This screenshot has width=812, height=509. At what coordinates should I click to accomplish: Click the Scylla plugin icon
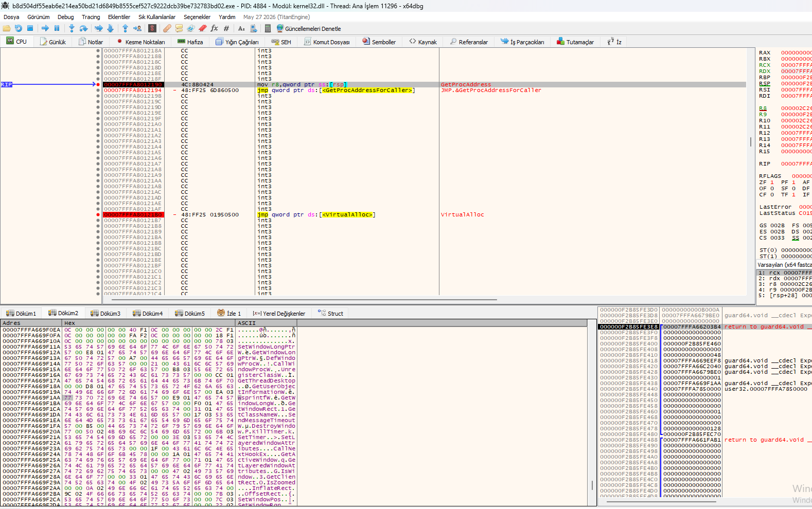(152, 28)
